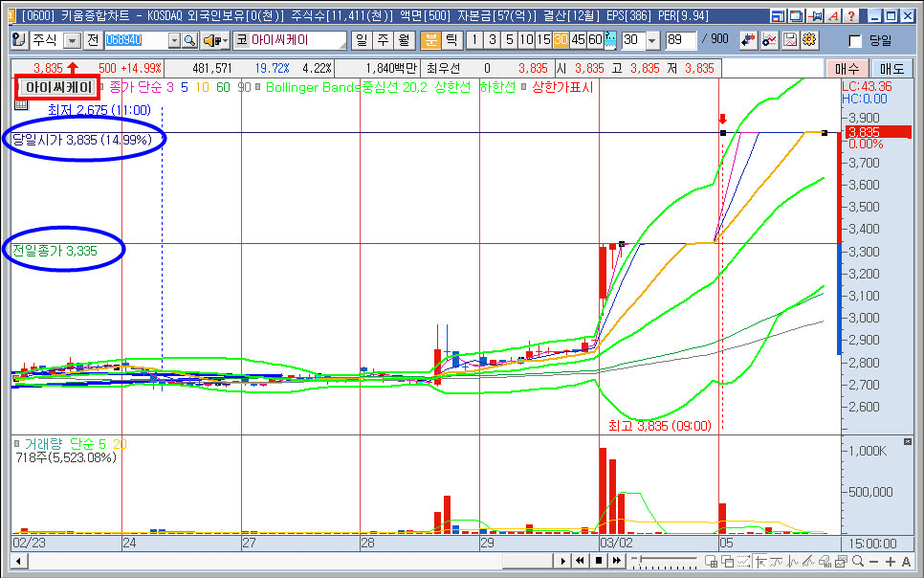This screenshot has width=924, height=578.
Task: Open chart settings gear icon
Action: click(x=809, y=40)
